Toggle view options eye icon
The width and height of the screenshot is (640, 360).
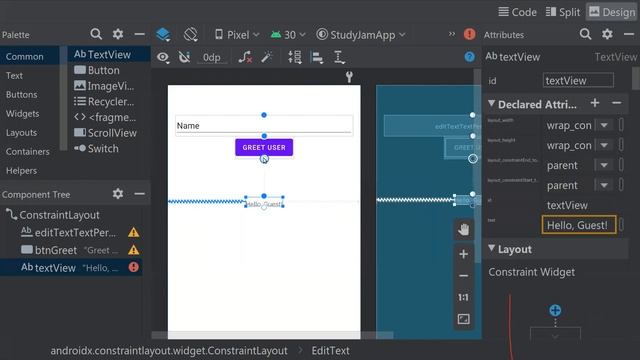point(163,57)
